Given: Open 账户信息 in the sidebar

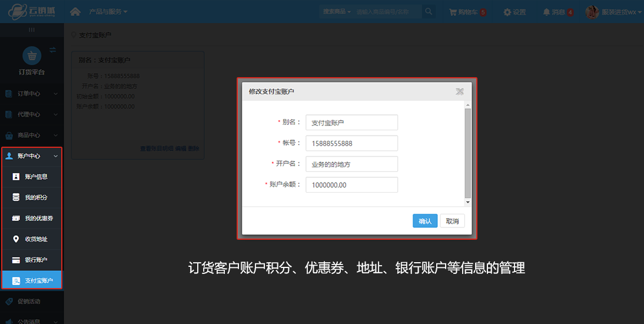Looking at the screenshot, I should click(x=32, y=177).
